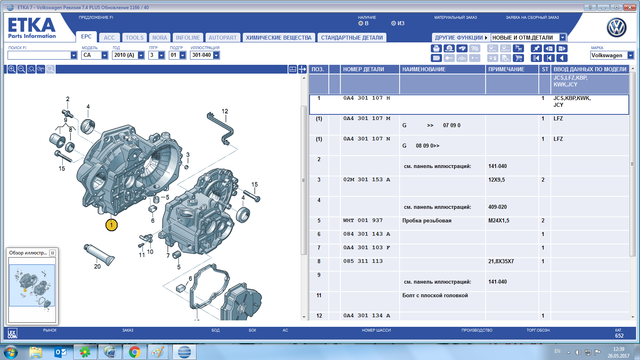Select the 'В' availability radio button
The width and height of the screenshot is (640, 360).
[x=360, y=23]
